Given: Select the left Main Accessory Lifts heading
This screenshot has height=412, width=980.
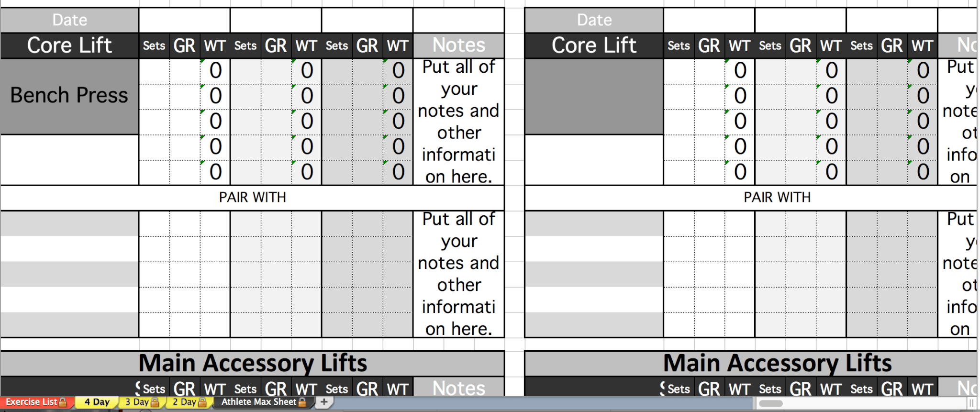Looking at the screenshot, I should pyautogui.click(x=252, y=364).
